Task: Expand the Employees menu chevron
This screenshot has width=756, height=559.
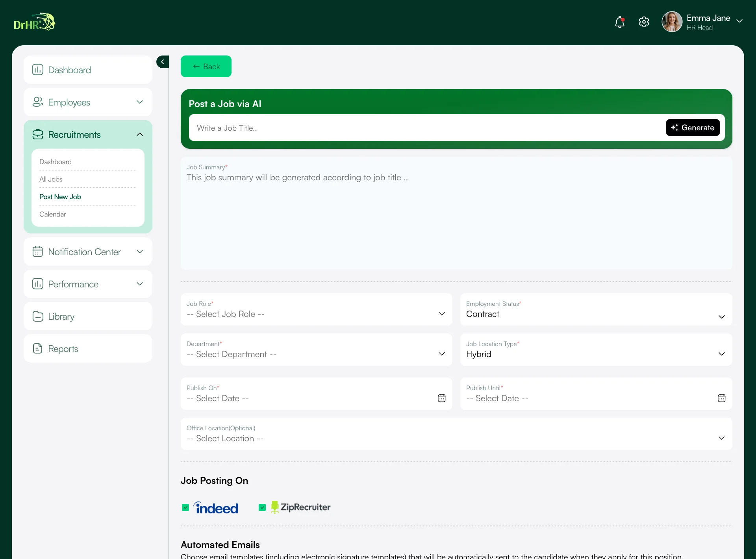Action: pos(140,102)
